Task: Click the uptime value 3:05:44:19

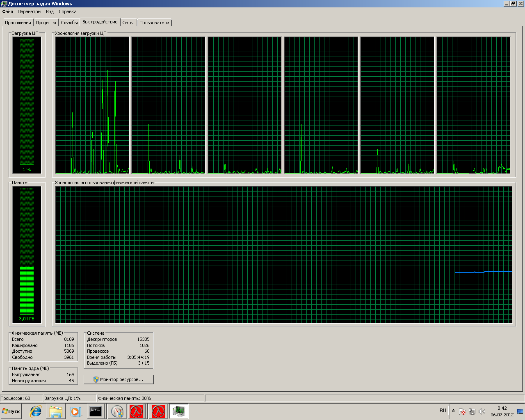Action: tap(138, 357)
